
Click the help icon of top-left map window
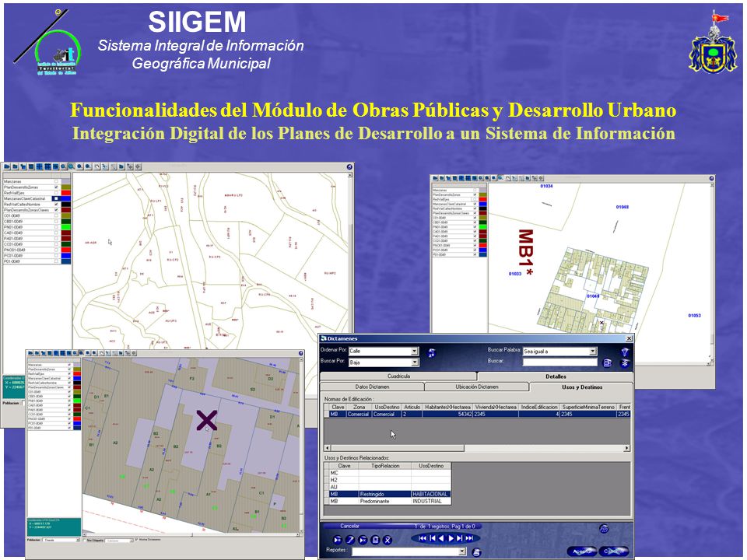coord(349,167)
